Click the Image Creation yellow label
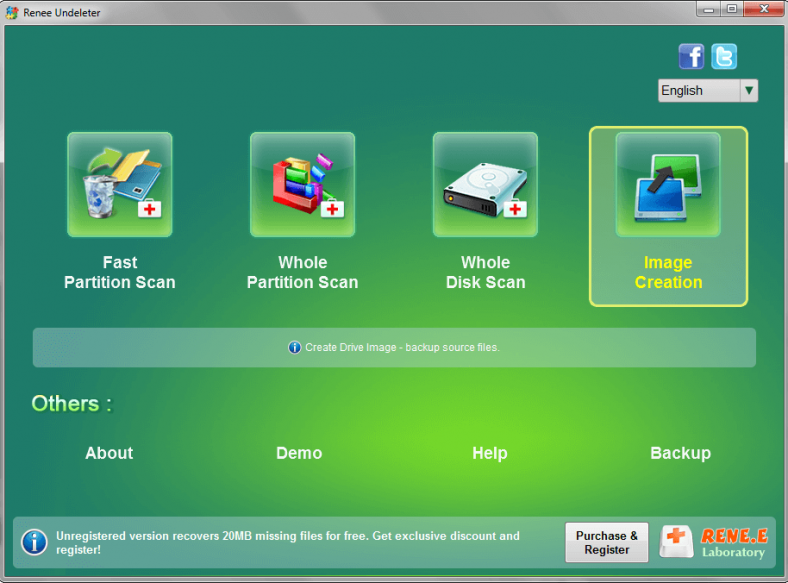The image size is (788, 583). (x=668, y=272)
